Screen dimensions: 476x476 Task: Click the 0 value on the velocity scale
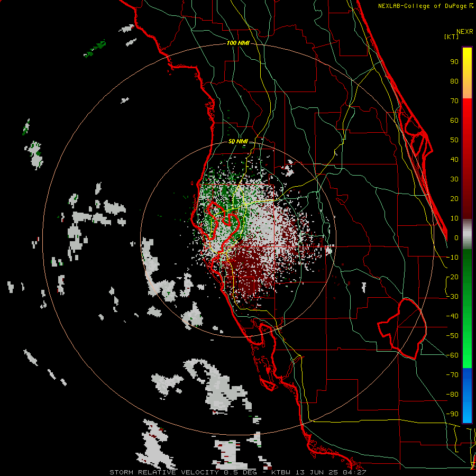point(456,238)
